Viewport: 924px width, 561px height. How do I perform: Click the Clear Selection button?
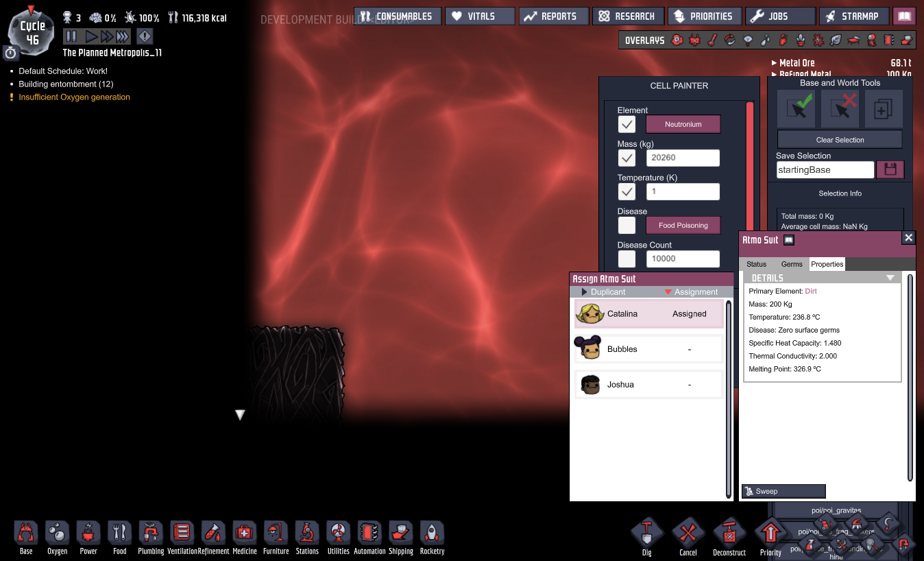click(840, 140)
